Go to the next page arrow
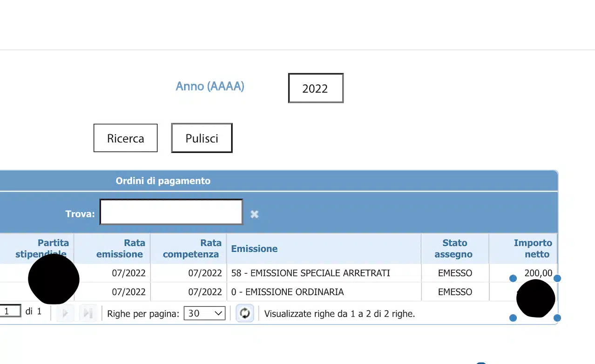The height and width of the screenshot is (364, 595). point(65,313)
